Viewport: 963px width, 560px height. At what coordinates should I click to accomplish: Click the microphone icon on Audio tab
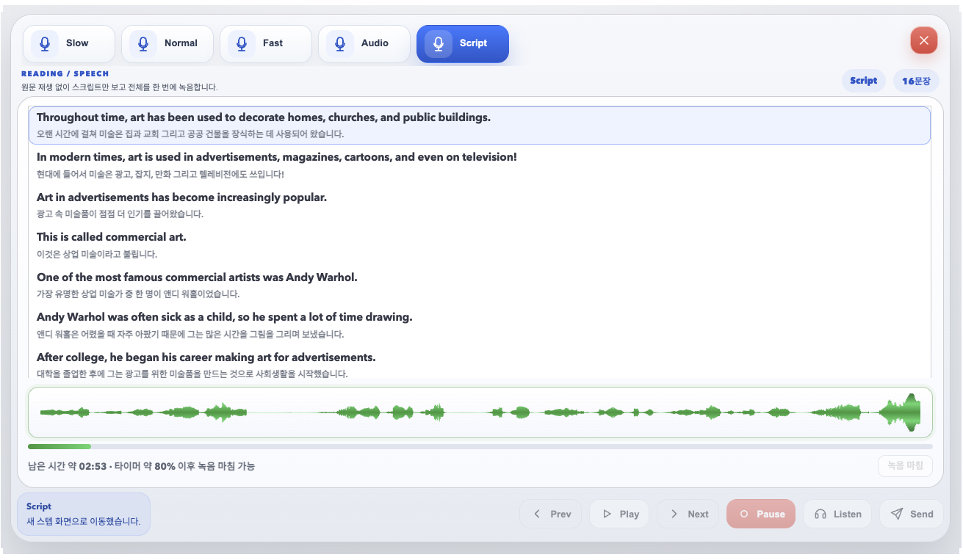(x=340, y=43)
